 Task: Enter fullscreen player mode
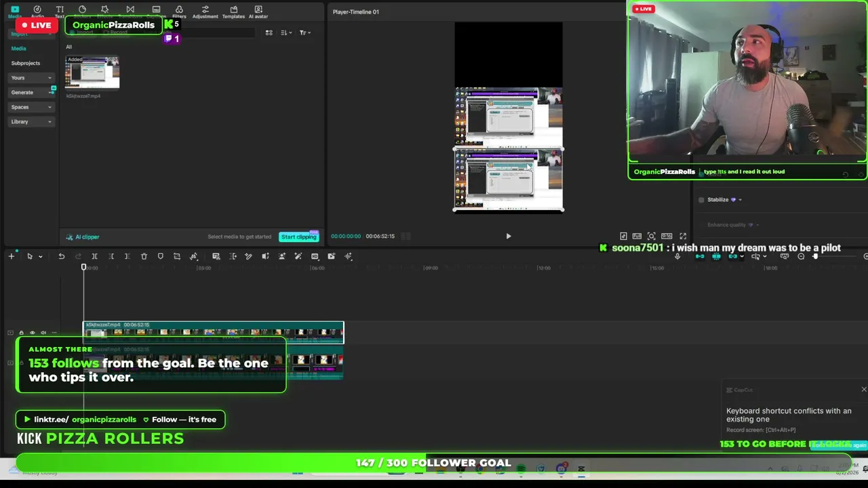pos(683,236)
